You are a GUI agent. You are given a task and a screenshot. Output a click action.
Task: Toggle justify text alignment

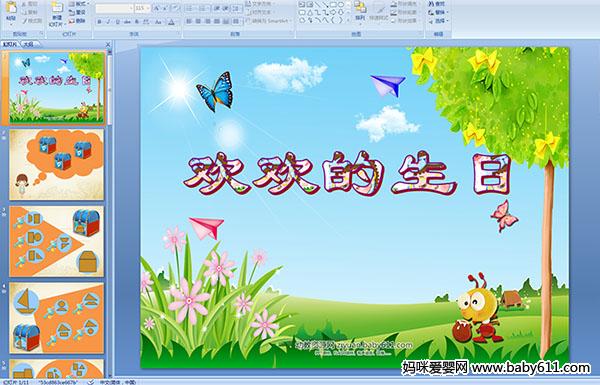point(217,21)
